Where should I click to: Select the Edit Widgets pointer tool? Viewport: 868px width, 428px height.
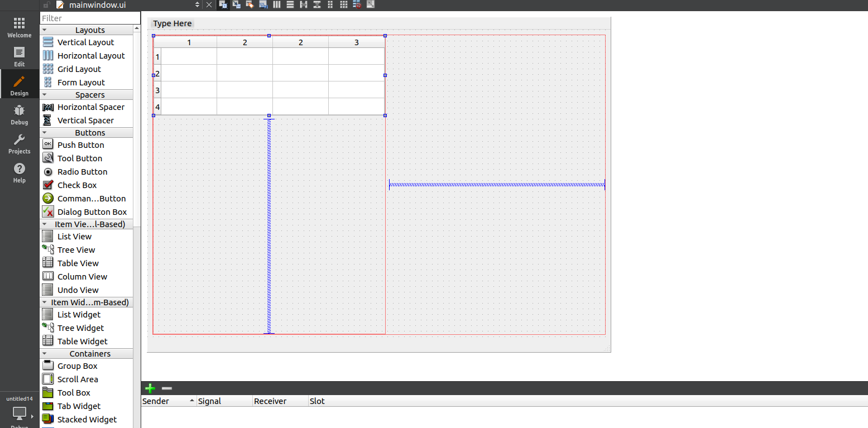point(223,4)
